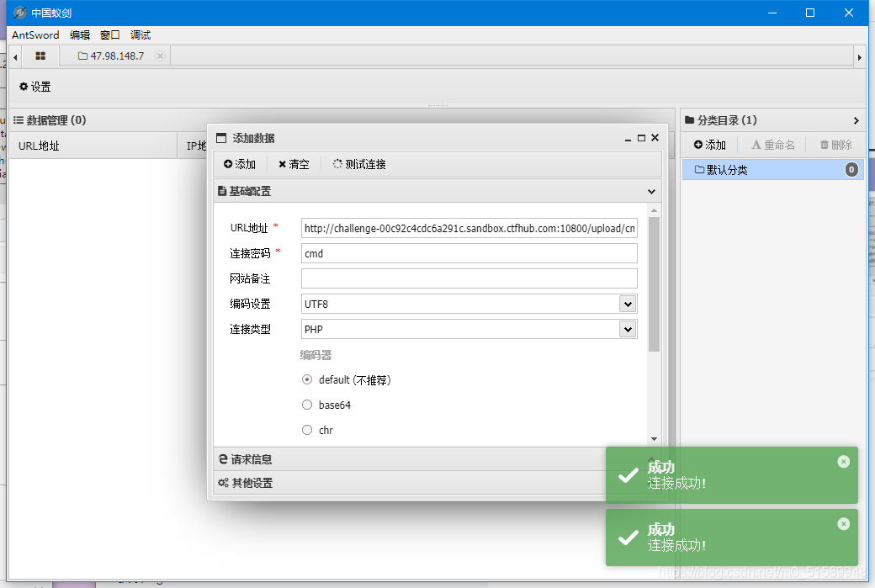This screenshot has height=588, width=875.
Task: Select the 默认分类 category
Action: (773, 170)
